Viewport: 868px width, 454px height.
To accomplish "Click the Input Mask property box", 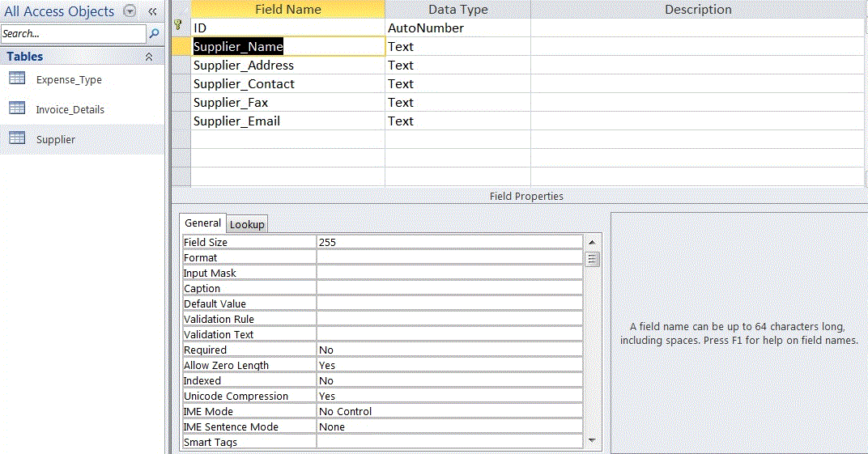I will pyautogui.click(x=449, y=274).
